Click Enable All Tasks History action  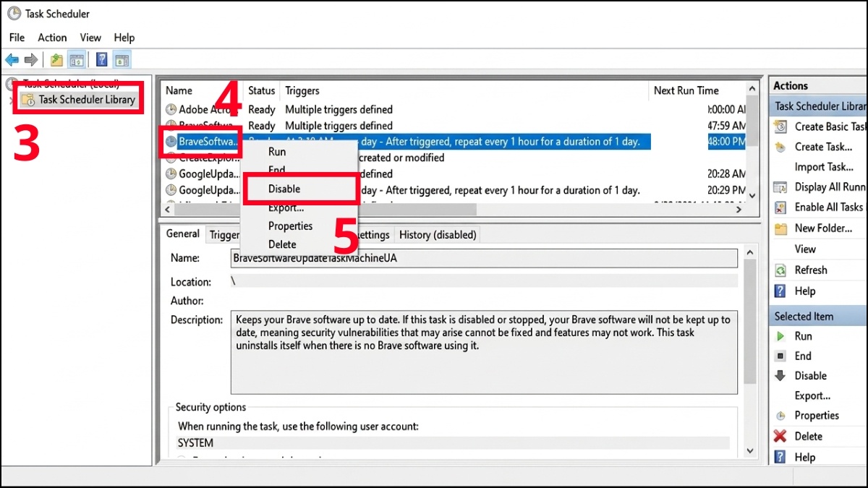820,207
